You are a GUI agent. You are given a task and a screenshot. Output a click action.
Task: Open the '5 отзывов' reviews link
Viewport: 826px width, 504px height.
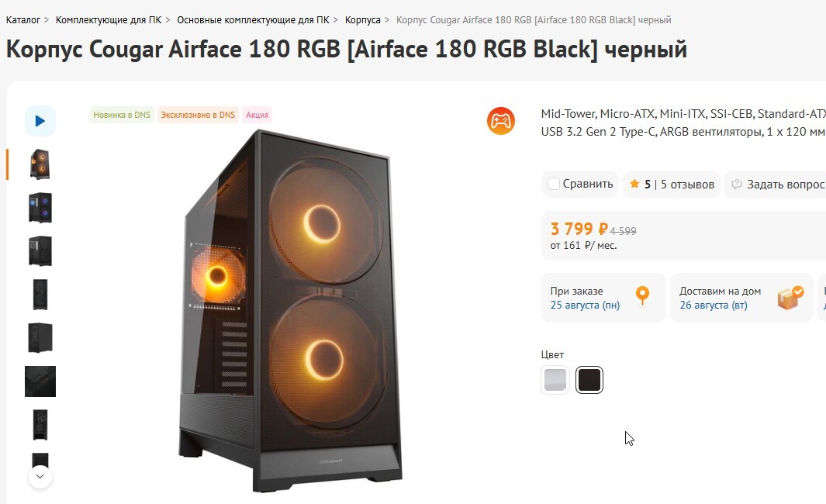coord(686,185)
